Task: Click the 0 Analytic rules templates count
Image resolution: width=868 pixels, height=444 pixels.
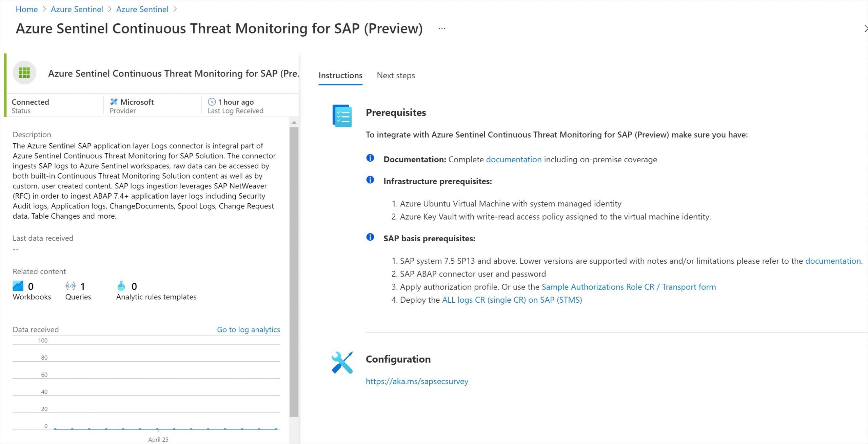Action: [x=134, y=287]
